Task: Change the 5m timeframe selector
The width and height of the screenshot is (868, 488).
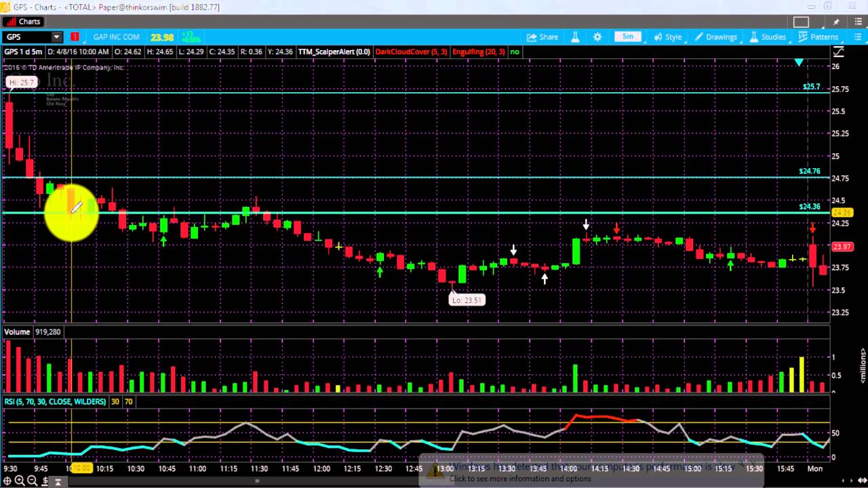Action: (x=628, y=37)
